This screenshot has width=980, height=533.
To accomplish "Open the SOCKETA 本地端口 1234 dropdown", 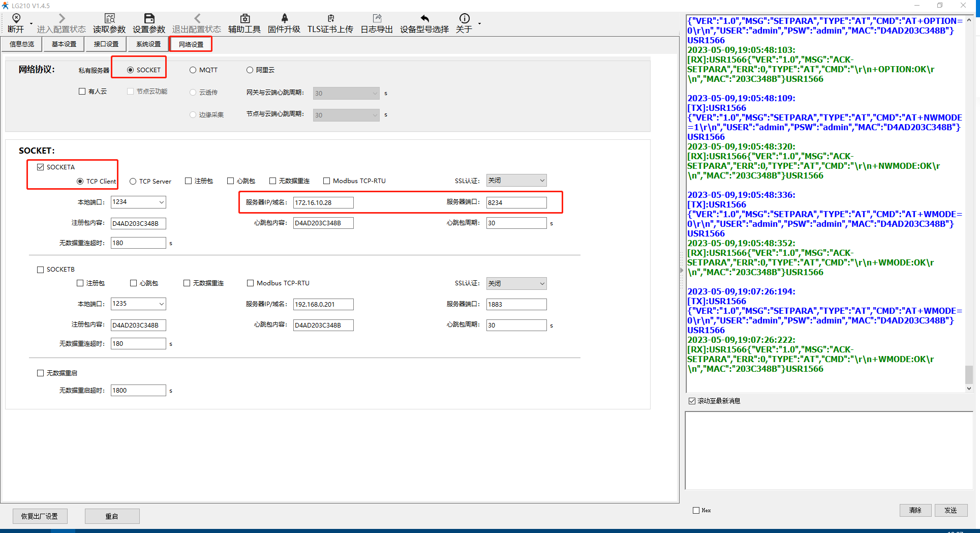I will 161,202.
